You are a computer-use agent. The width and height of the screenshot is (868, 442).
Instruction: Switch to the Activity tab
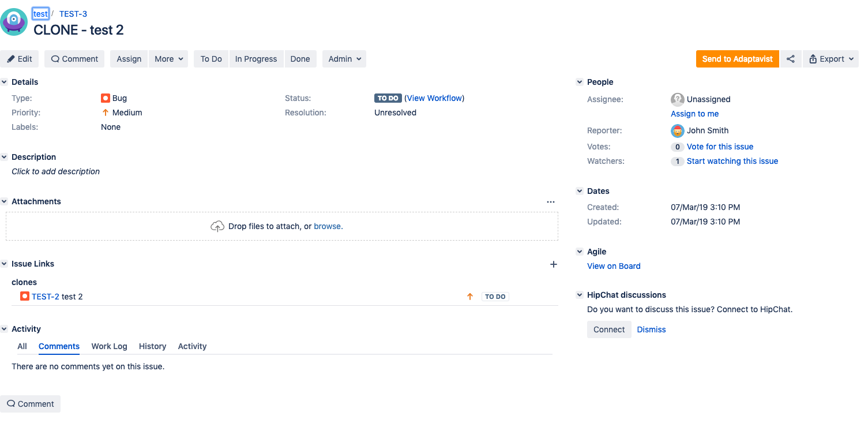(192, 346)
